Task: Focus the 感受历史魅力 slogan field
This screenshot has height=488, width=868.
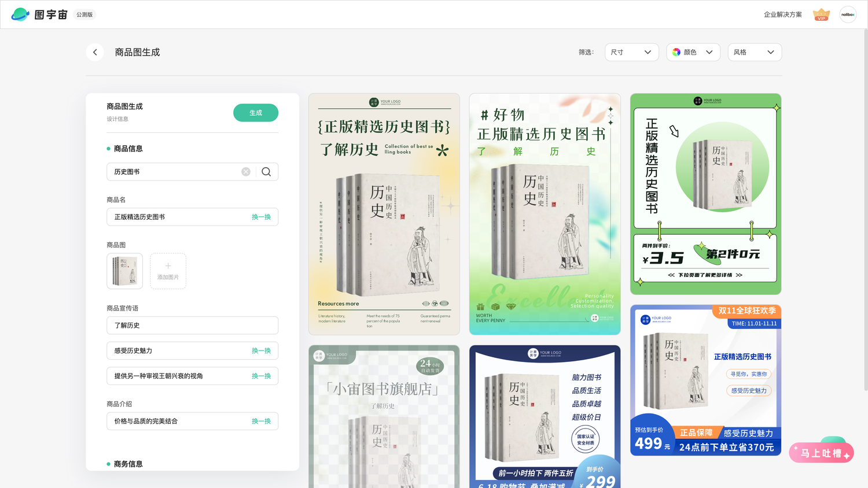Action: click(192, 351)
